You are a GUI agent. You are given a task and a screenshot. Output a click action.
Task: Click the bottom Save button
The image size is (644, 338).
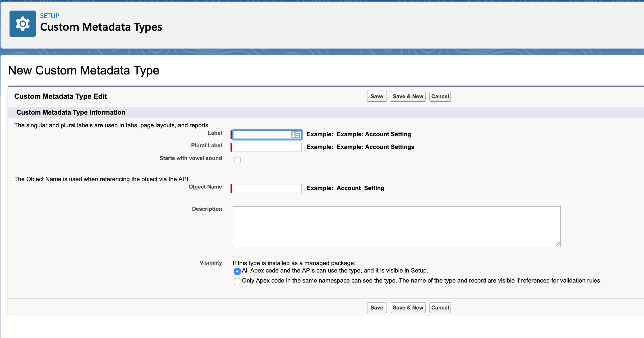[377, 308]
